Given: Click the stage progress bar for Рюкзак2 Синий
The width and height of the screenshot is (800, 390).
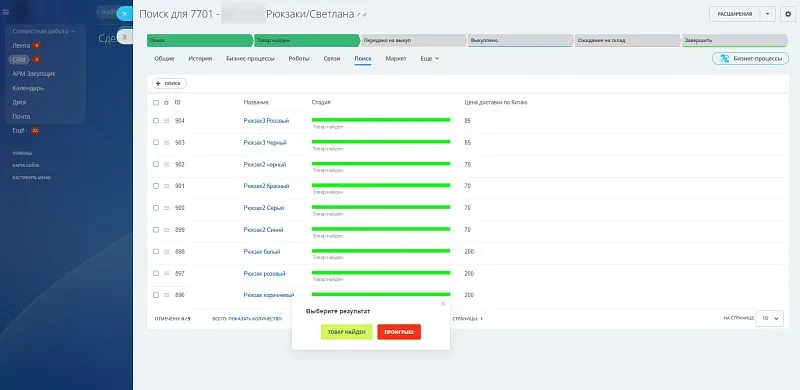Looking at the screenshot, I should point(381,229).
